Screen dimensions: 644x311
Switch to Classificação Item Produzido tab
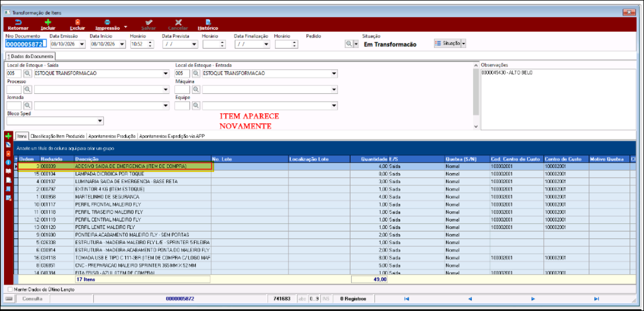click(x=58, y=135)
